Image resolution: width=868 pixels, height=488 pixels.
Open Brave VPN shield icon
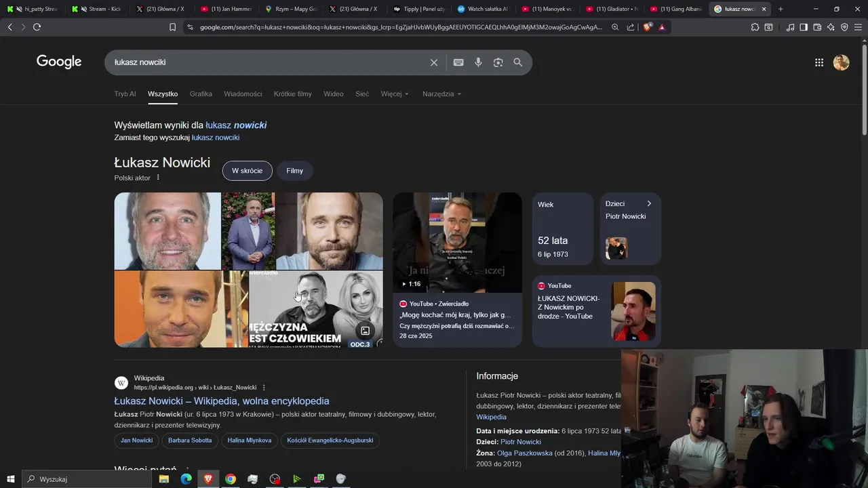(x=844, y=27)
